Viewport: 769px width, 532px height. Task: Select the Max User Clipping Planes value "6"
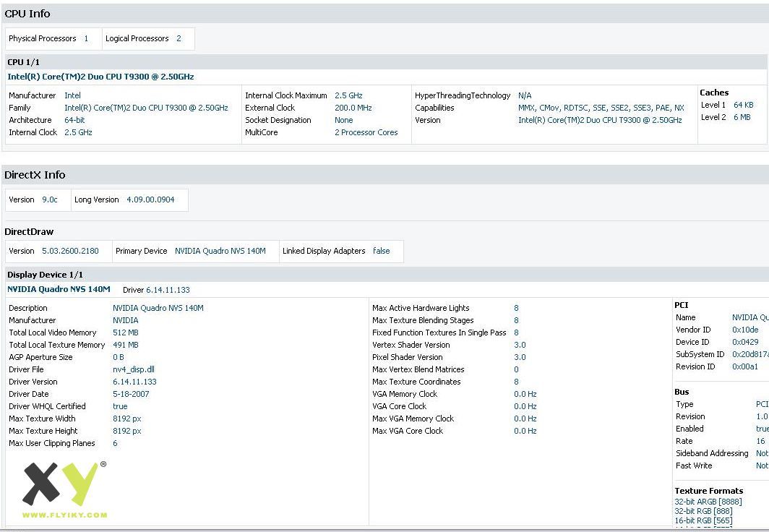[115, 443]
